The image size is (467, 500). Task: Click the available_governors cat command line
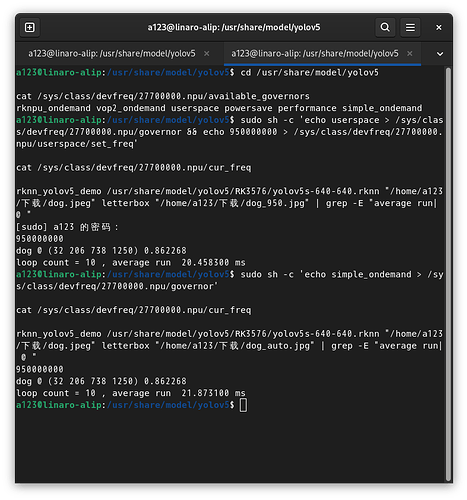[163, 96]
